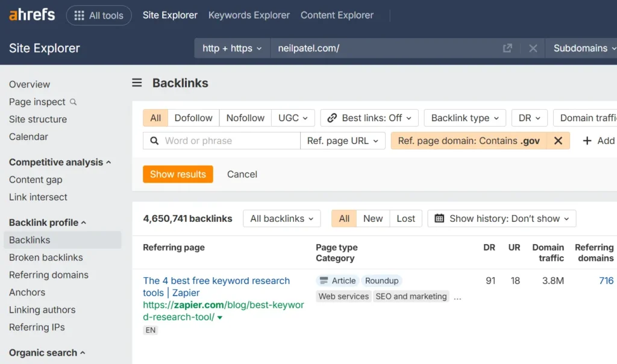Click the Ahrefs logo
Image resolution: width=617 pixels, height=364 pixels.
pyautogui.click(x=32, y=15)
